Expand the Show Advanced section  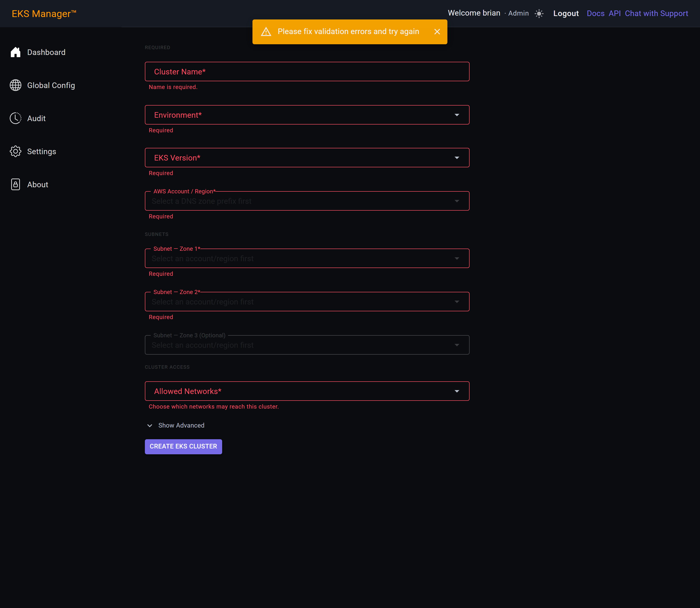point(176,425)
